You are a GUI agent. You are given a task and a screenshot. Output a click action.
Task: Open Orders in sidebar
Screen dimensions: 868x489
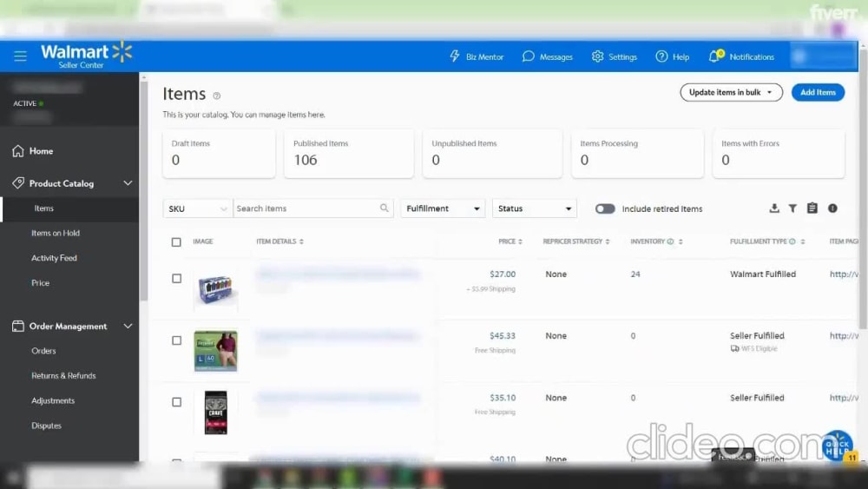click(x=43, y=351)
